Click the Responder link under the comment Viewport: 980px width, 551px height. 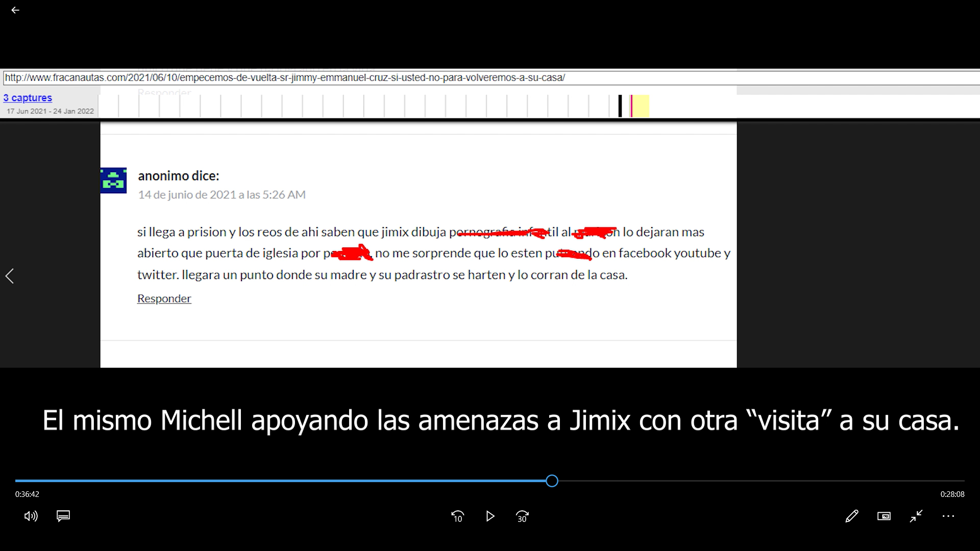pos(164,298)
